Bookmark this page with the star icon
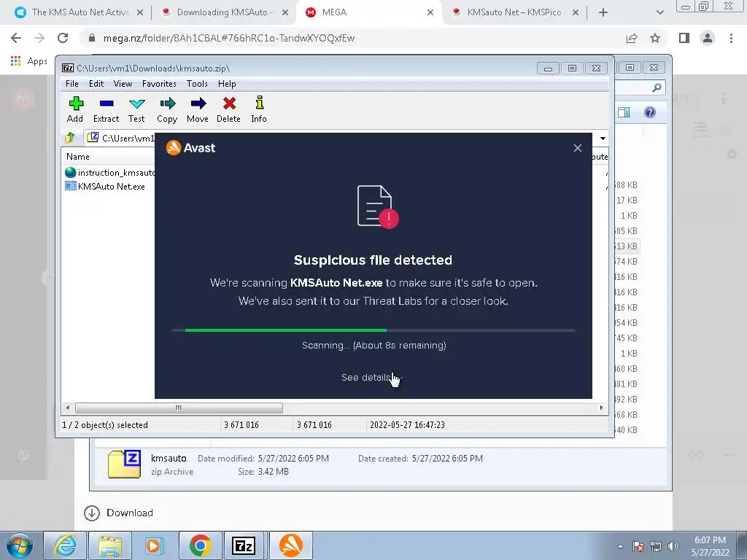The image size is (747, 560). pos(655,38)
